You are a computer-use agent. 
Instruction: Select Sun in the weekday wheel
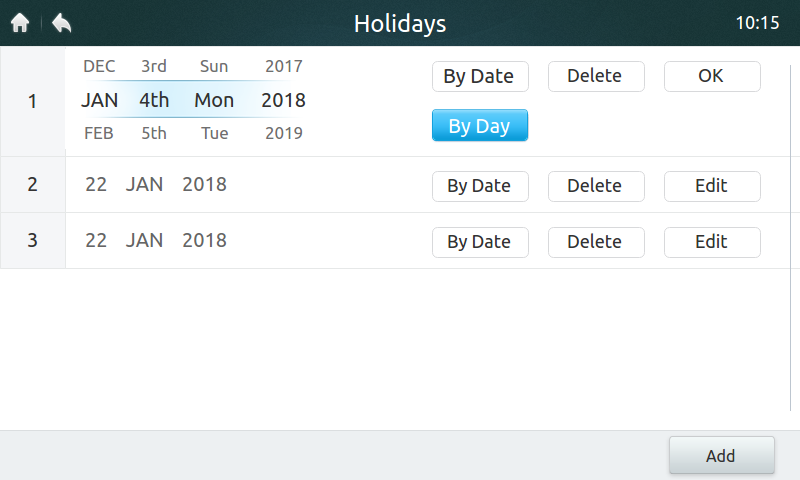click(214, 67)
